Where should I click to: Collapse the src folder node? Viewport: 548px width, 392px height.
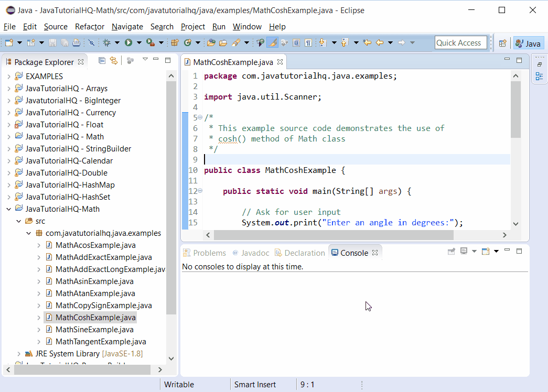[19, 221]
